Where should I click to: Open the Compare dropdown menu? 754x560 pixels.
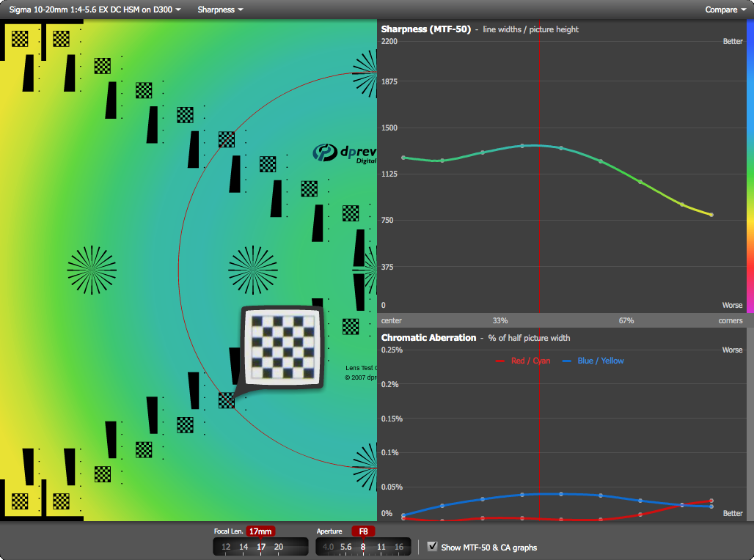pos(725,10)
